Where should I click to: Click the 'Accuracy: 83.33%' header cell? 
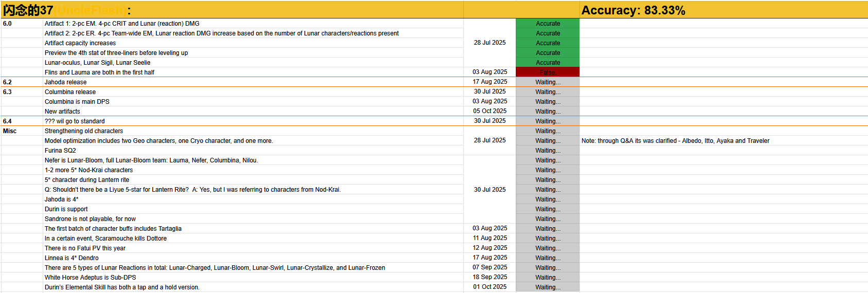(x=724, y=10)
